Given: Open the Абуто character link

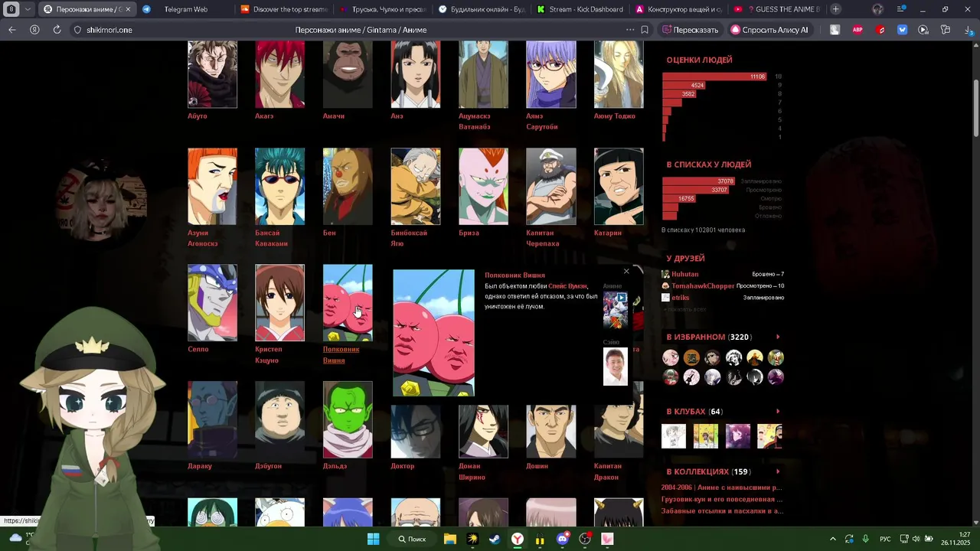Looking at the screenshot, I should click(x=198, y=116).
